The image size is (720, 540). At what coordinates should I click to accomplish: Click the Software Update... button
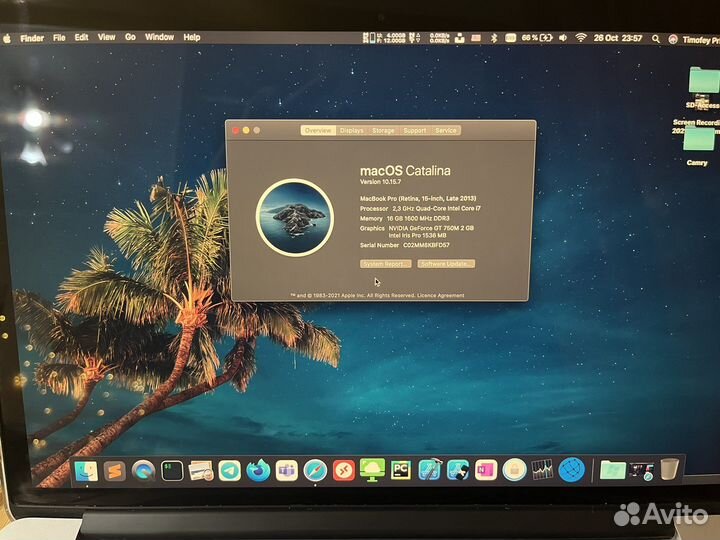point(446,264)
